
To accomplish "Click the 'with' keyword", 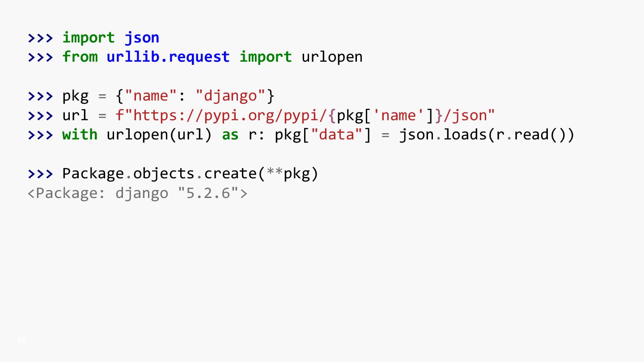I will 80,135.
